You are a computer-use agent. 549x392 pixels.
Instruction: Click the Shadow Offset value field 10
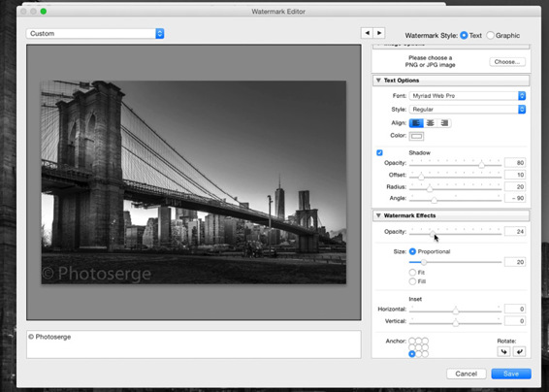point(515,175)
